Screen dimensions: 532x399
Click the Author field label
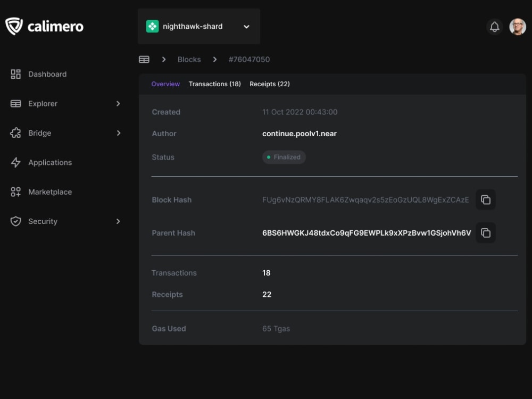point(164,134)
